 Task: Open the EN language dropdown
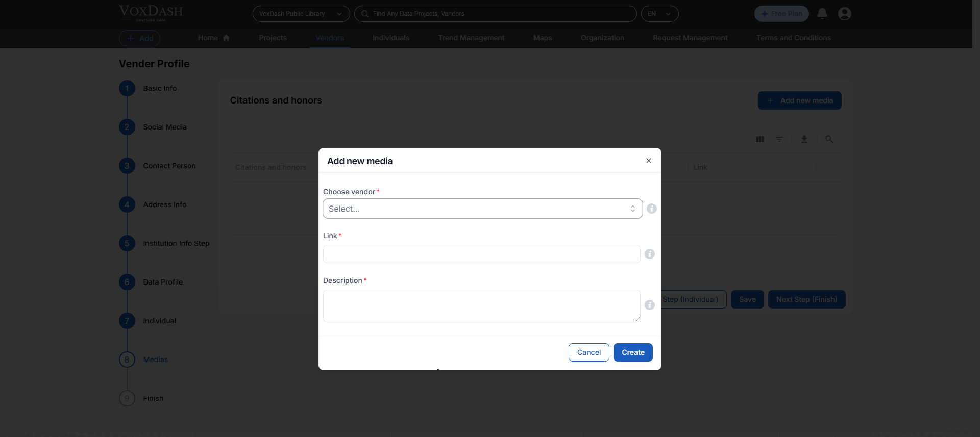pyautogui.click(x=659, y=14)
